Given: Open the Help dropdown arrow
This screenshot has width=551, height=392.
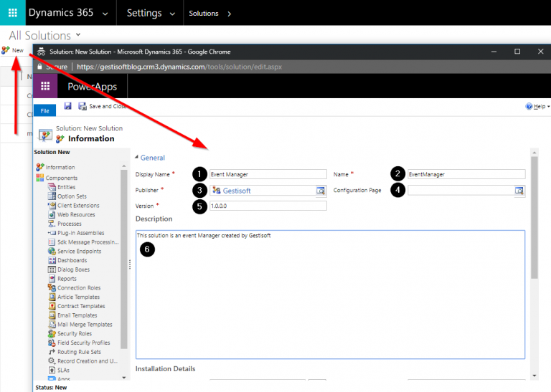Looking at the screenshot, I should [548, 107].
